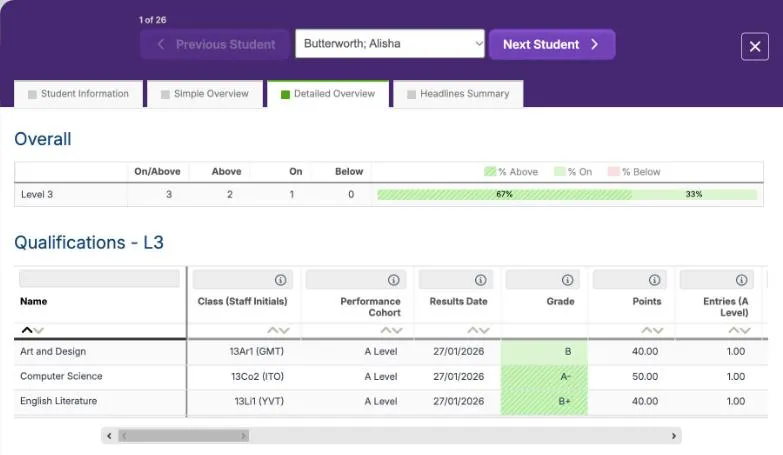The width and height of the screenshot is (783, 455).
Task: Click the Level 3 row label
Action: pos(36,195)
